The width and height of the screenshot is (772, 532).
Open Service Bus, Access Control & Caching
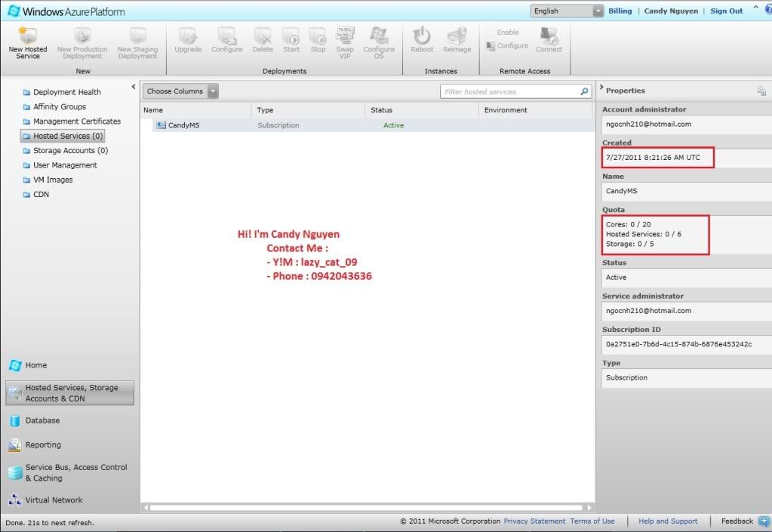(x=68, y=472)
